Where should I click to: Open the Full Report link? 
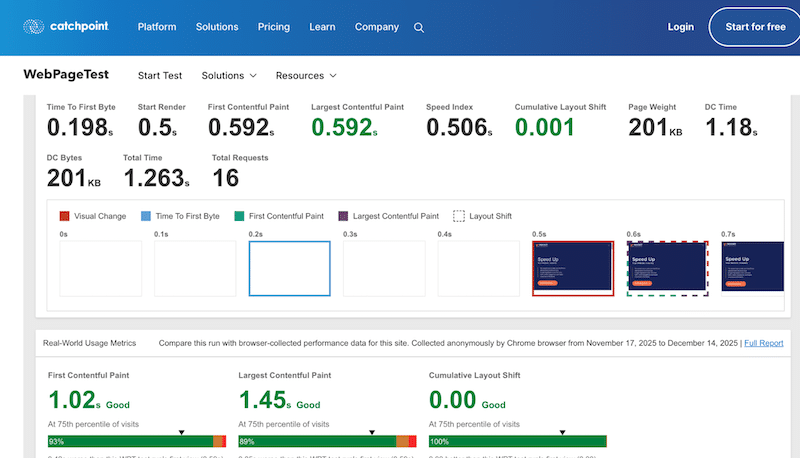[764, 343]
